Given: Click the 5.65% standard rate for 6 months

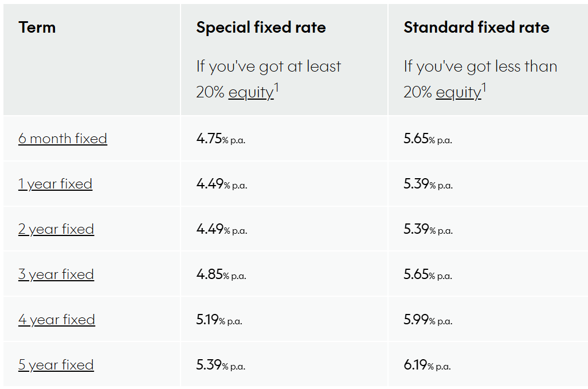Looking at the screenshot, I should click(428, 139).
